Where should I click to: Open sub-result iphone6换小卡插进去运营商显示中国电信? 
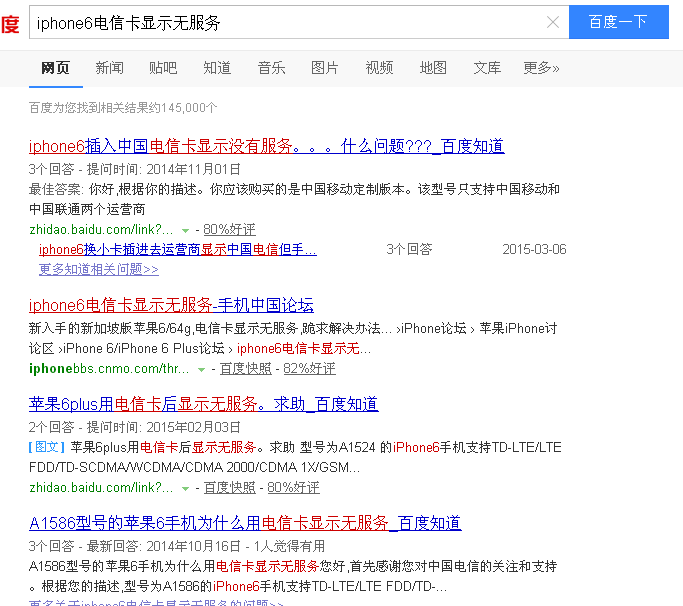pos(178,250)
